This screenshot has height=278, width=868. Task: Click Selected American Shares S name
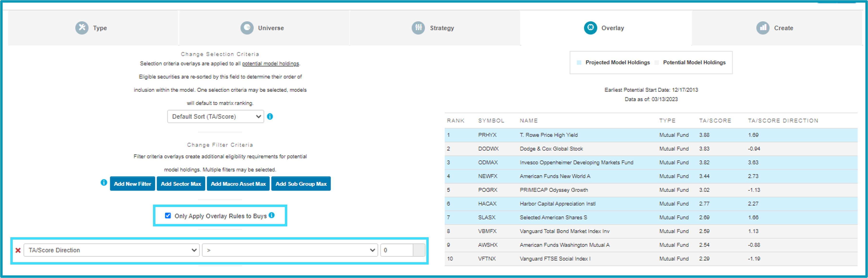[x=553, y=218]
